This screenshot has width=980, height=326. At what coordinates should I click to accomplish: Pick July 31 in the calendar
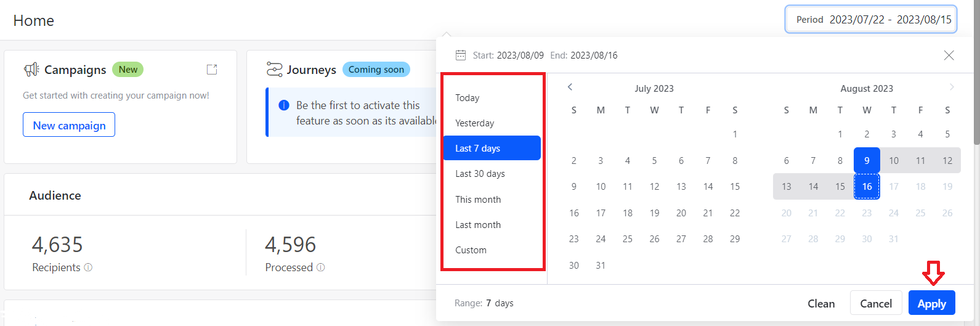point(601,266)
